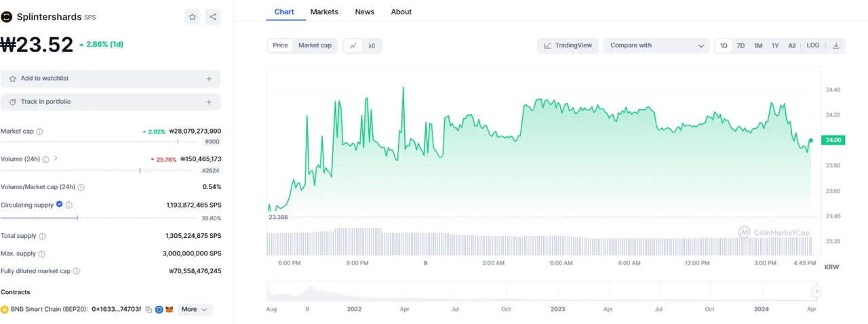Set chart range to 7D
Image resolution: width=868 pixels, height=324 pixels.
741,46
